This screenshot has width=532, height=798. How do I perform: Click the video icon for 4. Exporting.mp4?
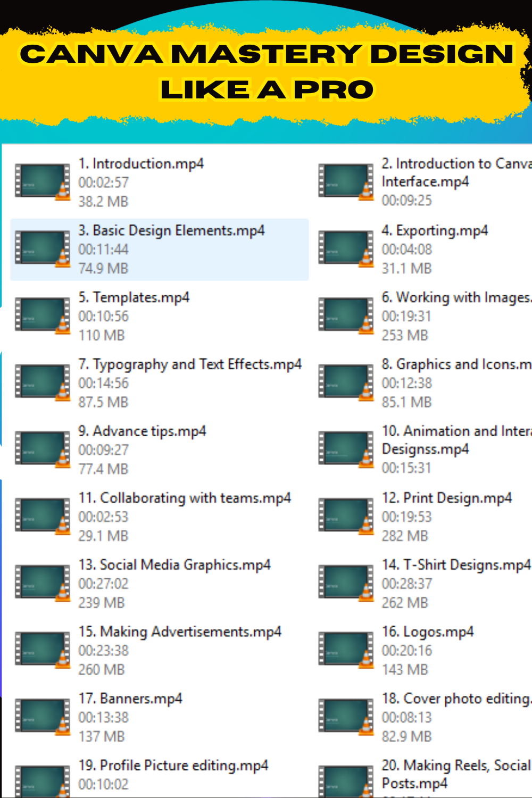tap(346, 249)
